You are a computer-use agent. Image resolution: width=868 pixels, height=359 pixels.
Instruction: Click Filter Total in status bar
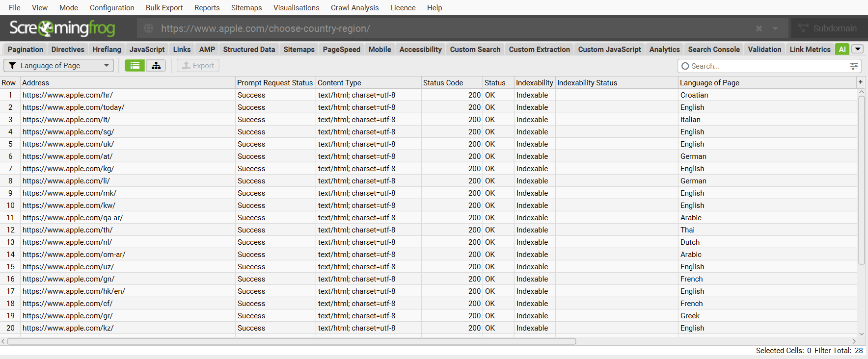click(839, 351)
